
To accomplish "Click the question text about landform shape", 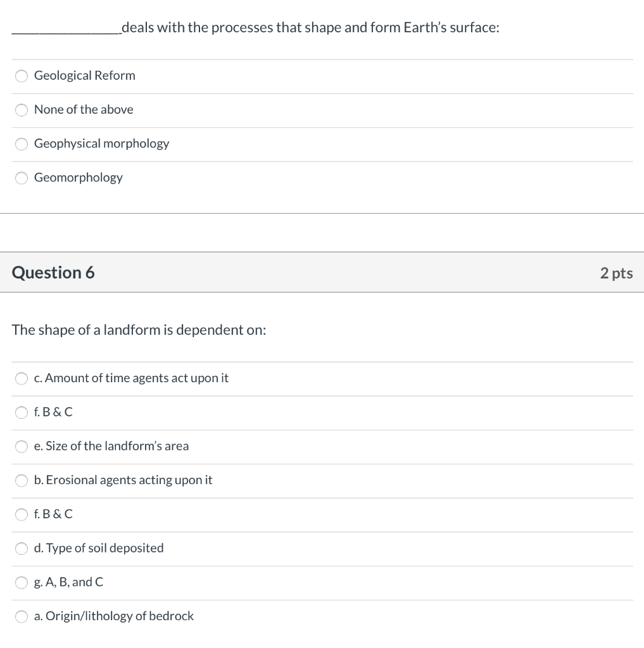I will [x=139, y=330].
